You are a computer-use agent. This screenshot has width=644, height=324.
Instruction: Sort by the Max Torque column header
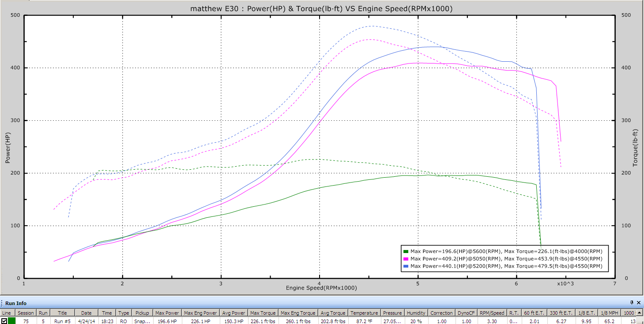pyautogui.click(x=263, y=313)
